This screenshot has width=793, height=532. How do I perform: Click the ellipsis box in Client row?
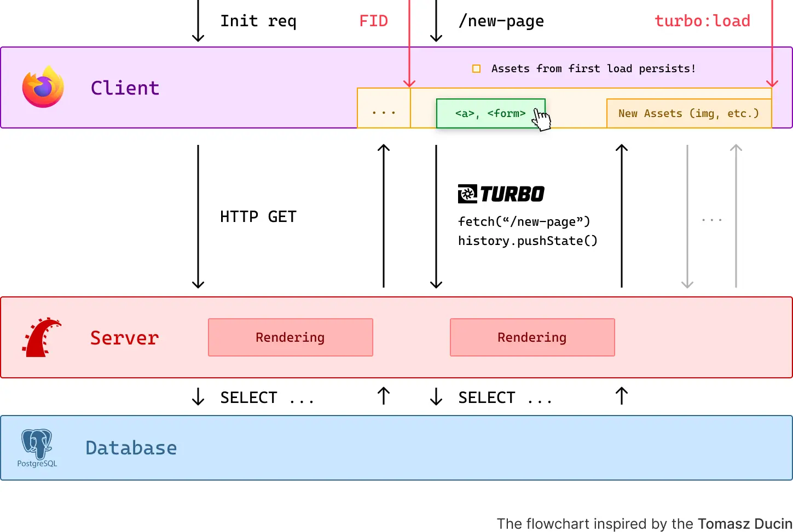tap(384, 108)
